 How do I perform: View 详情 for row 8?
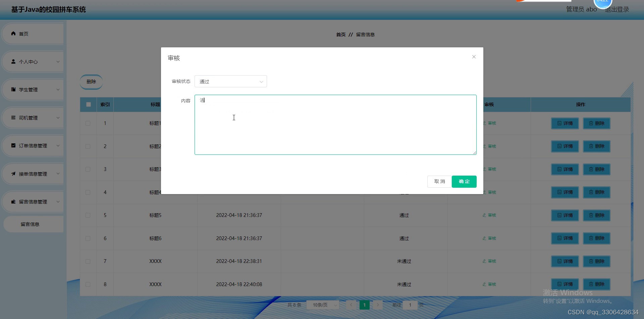coord(565,284)
